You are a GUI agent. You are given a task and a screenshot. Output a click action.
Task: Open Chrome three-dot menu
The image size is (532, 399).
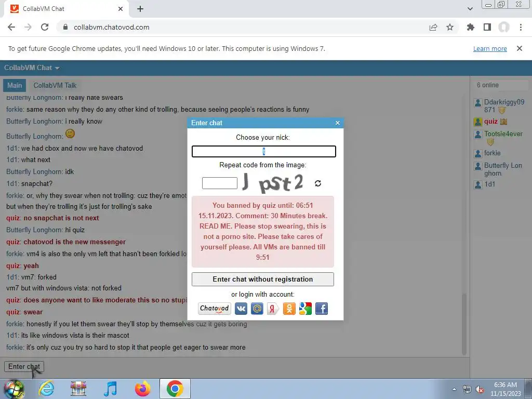click(521, 27)
